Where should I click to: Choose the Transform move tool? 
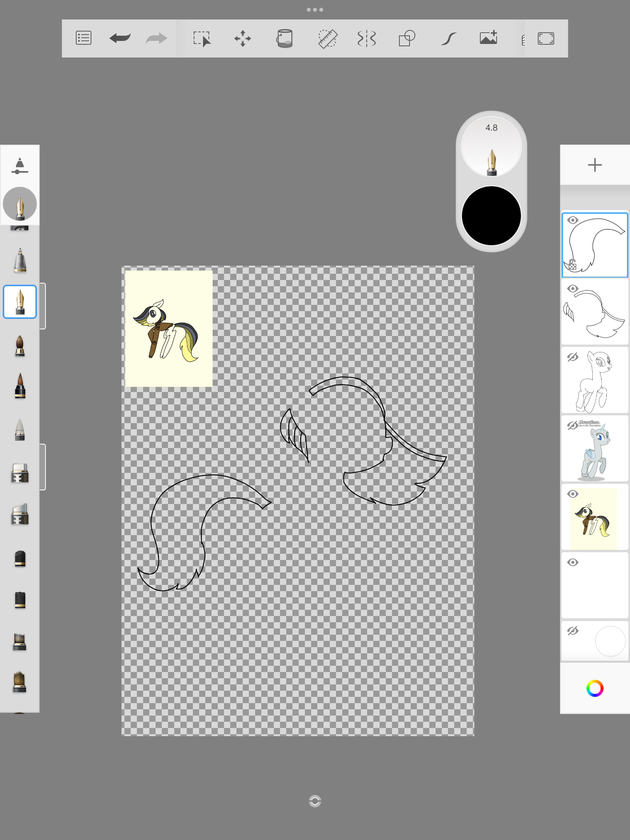click(x=243, y=38)
